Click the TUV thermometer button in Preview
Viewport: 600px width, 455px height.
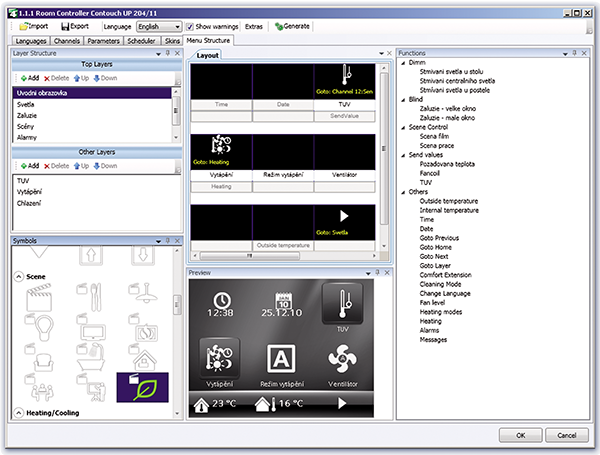coord(342,304)
